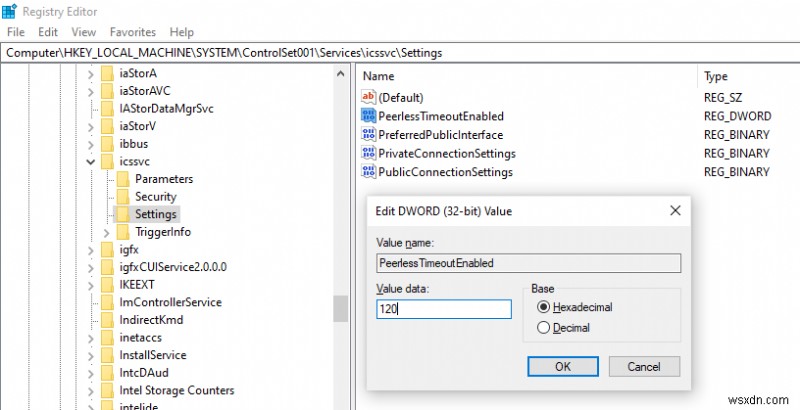Click the Parameters folder icon
The width and height of the screenshot is (800, 410).
click(123, 179)
